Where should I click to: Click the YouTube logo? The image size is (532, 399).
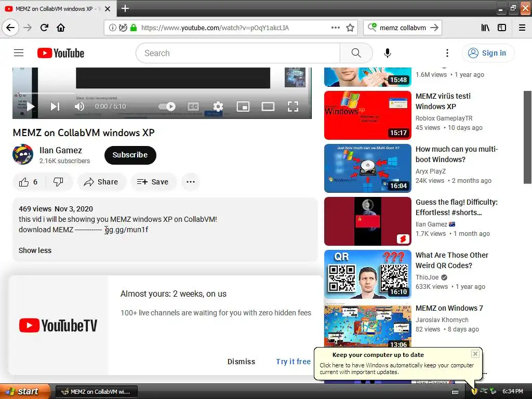tap(61, 53)
